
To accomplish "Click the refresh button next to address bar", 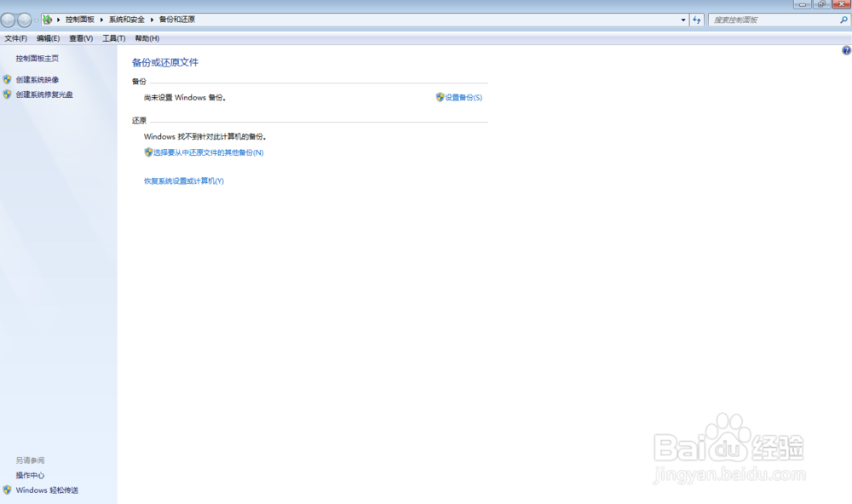I will click(x=697, y=20).
